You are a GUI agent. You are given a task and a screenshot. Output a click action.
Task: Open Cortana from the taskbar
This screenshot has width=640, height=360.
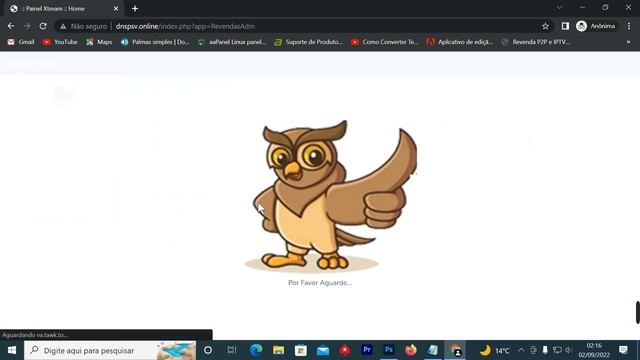(208, 350)
